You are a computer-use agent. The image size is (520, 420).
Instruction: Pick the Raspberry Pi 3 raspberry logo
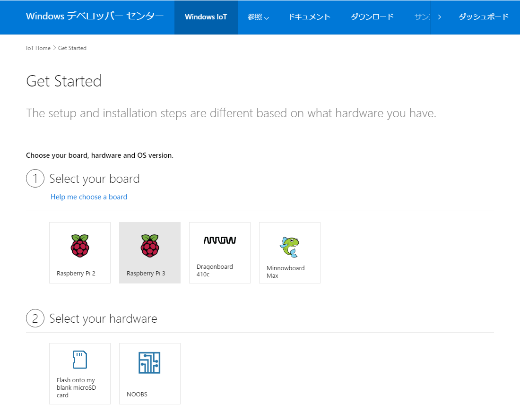click(x=150, y=246)
